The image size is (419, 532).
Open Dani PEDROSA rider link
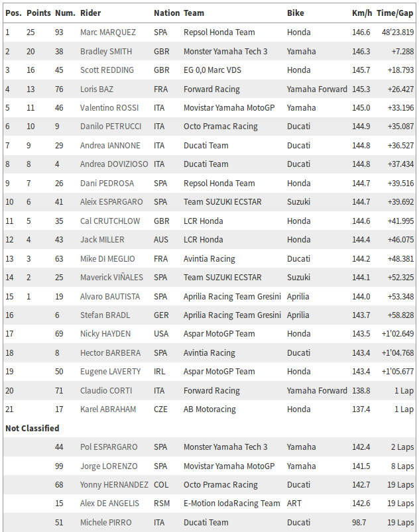pos(107,184)
